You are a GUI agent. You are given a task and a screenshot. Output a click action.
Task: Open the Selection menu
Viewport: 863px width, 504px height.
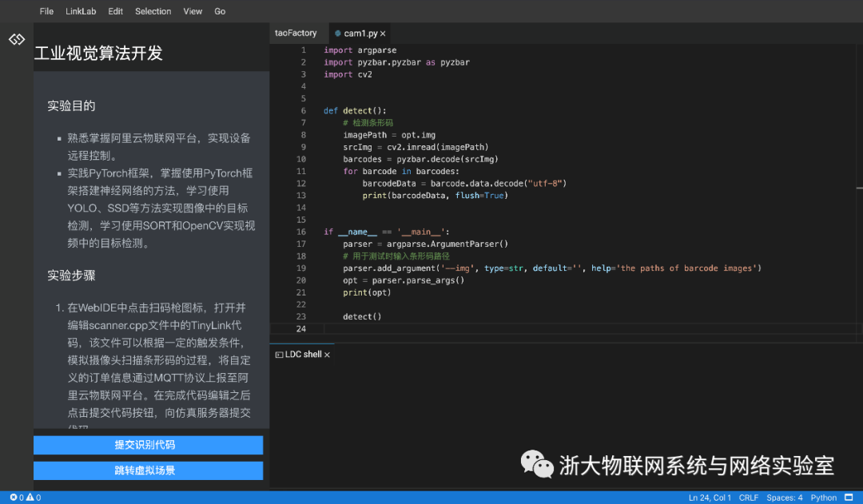click(x=153, y=11)
